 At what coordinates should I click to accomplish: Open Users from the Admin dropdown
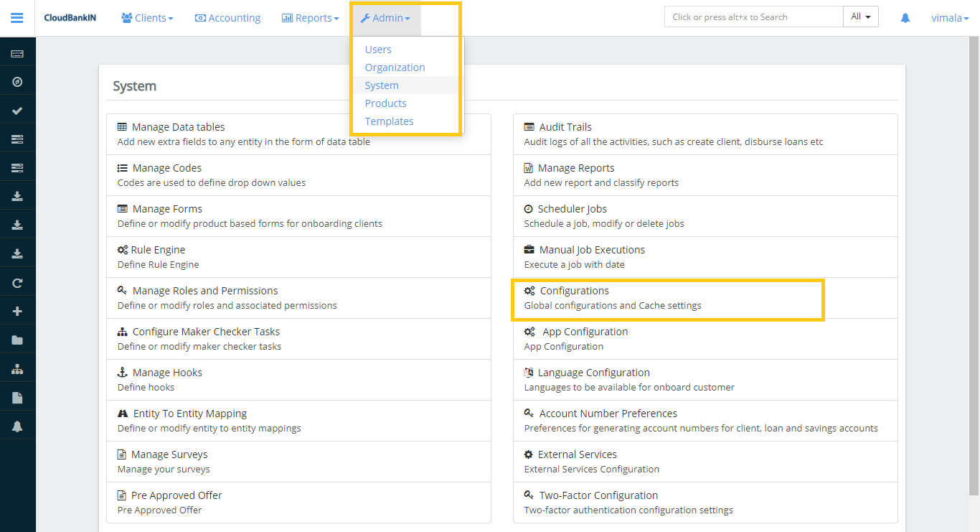tap(378, 49)
